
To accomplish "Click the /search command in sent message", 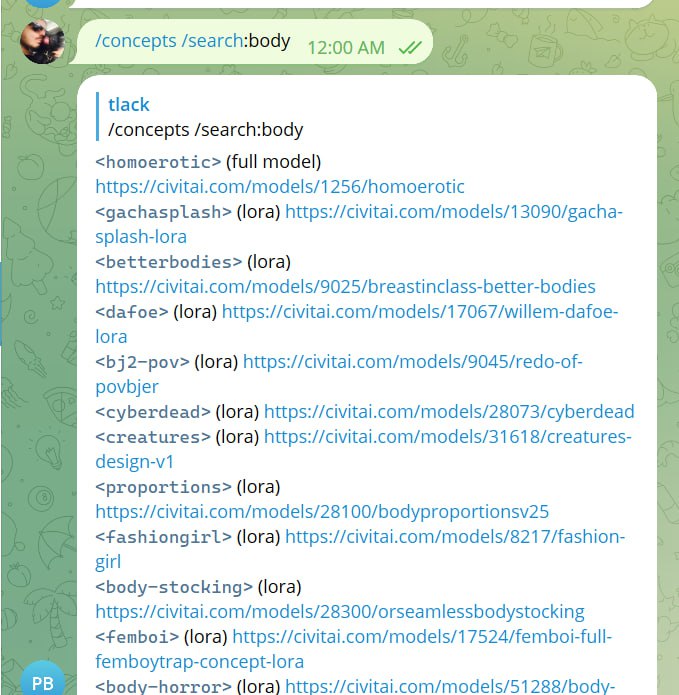I will pyautogui.click(x=212, y=41).
